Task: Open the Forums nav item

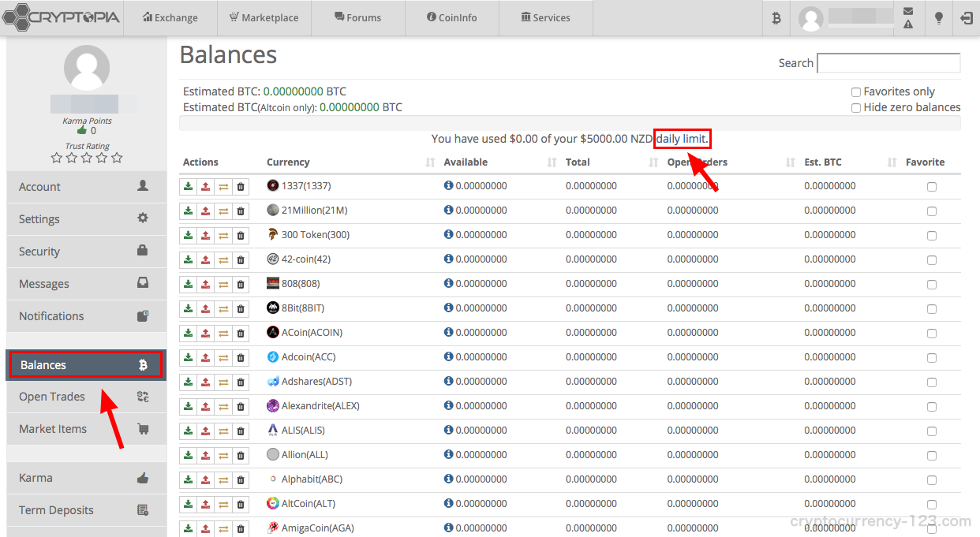Action: tap(358, 18)
